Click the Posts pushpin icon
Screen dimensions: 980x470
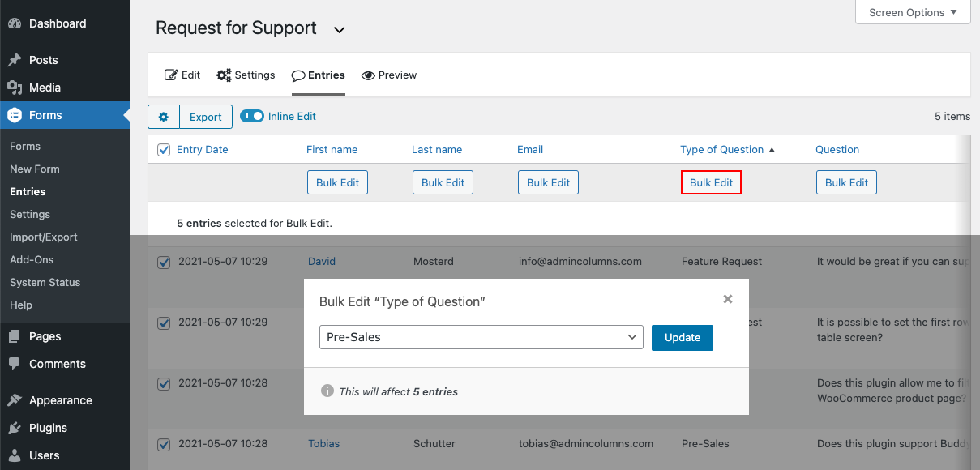pos(15,60)
